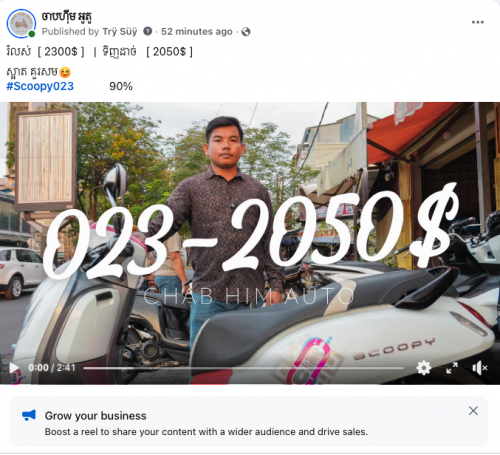Expand the video to fullscreen

452,368
